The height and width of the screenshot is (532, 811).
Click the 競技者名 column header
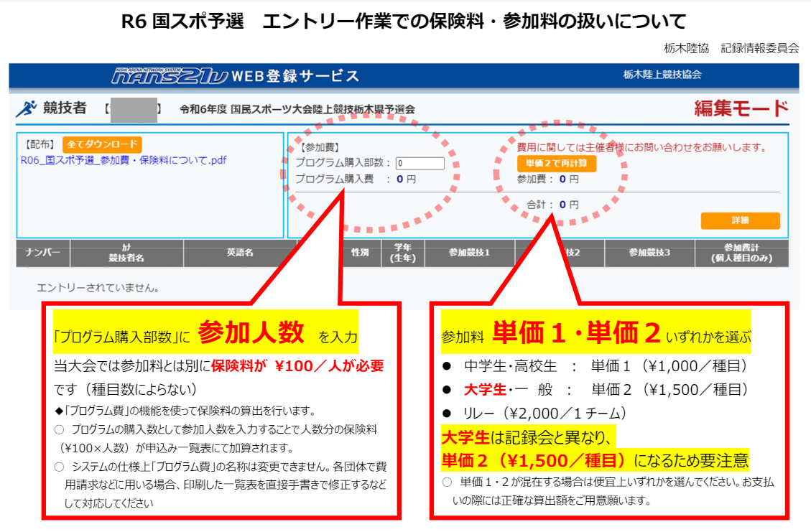(126, 253)
